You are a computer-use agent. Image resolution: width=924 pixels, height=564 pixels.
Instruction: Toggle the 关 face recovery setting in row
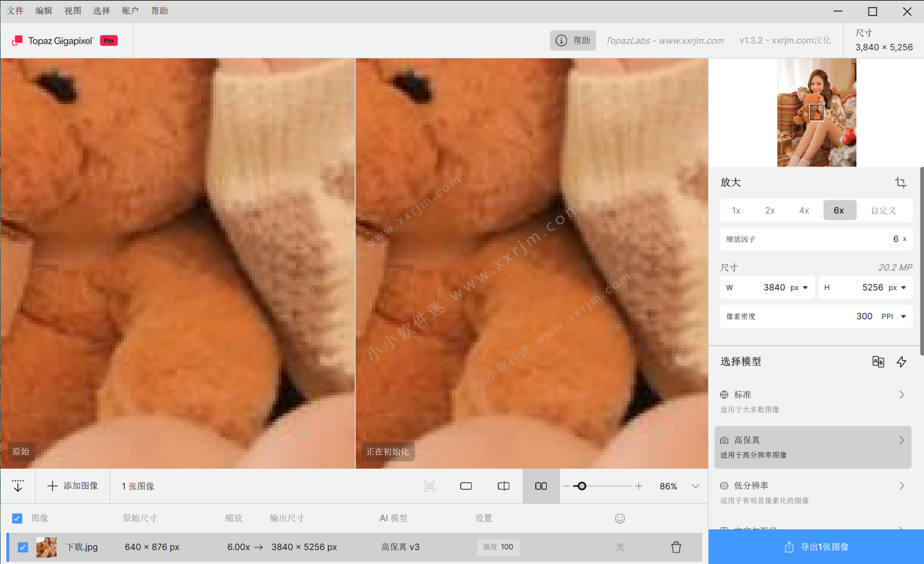click(620, 547)
